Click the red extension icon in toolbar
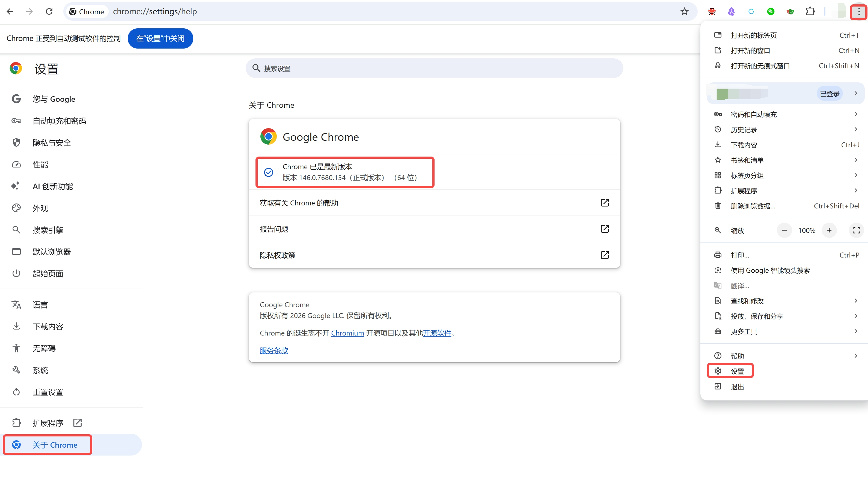The image size is (868, 491). [712, 11]
